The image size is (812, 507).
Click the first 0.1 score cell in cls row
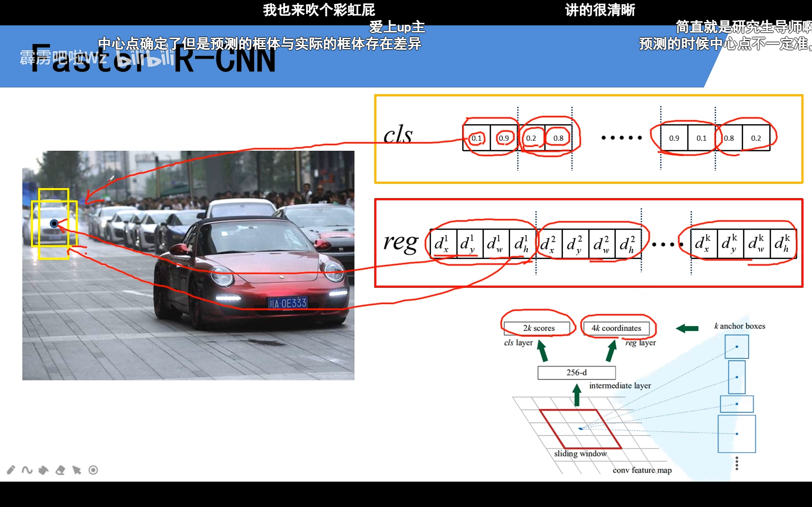tap(476, 138)
